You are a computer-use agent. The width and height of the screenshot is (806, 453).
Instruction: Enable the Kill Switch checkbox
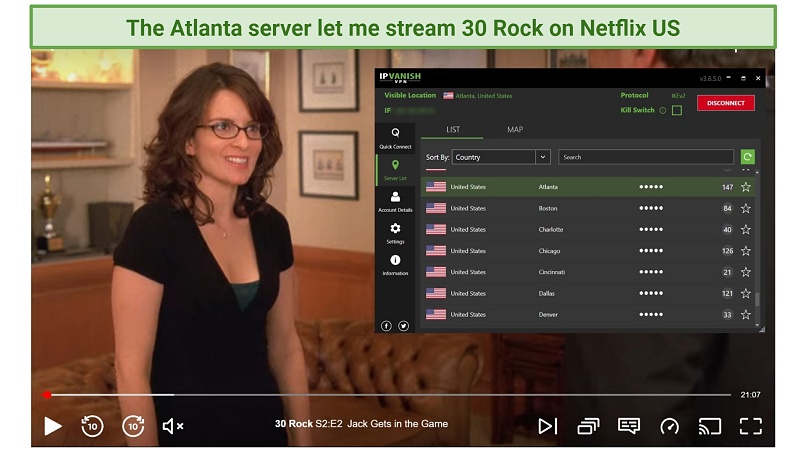(x=677, y=110)
